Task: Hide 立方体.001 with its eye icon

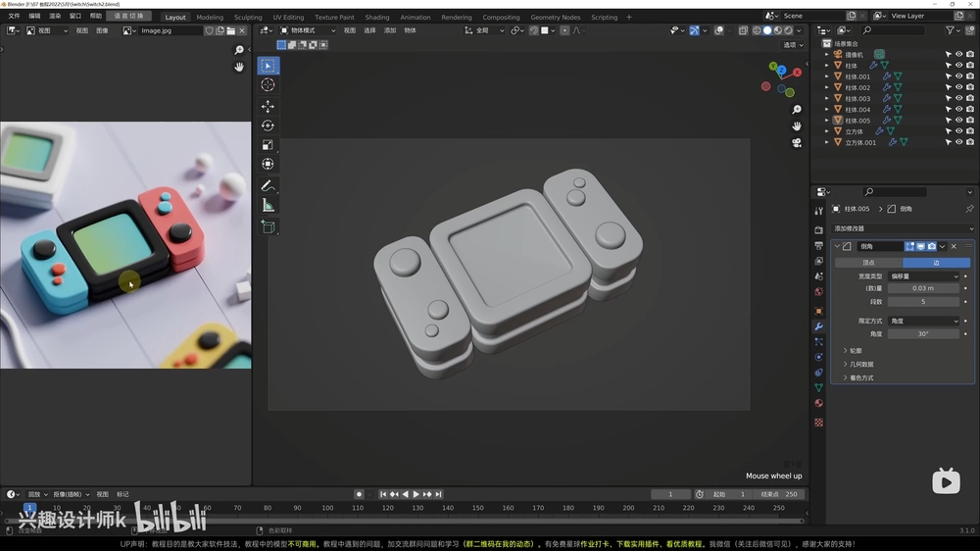Action: pyautogui.click(x=959, y=142)
